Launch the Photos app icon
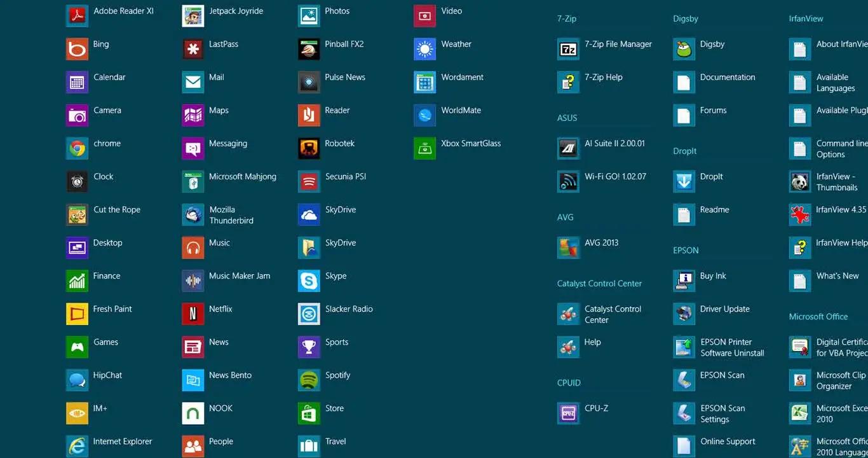The image size is (868, 458). pyautogui.click(x=309, y=16)
